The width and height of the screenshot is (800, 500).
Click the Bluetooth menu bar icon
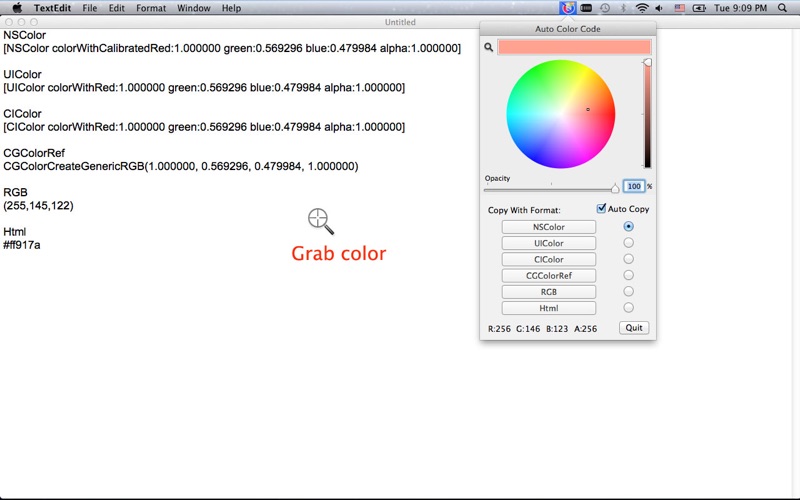click(x=623, y=8)
